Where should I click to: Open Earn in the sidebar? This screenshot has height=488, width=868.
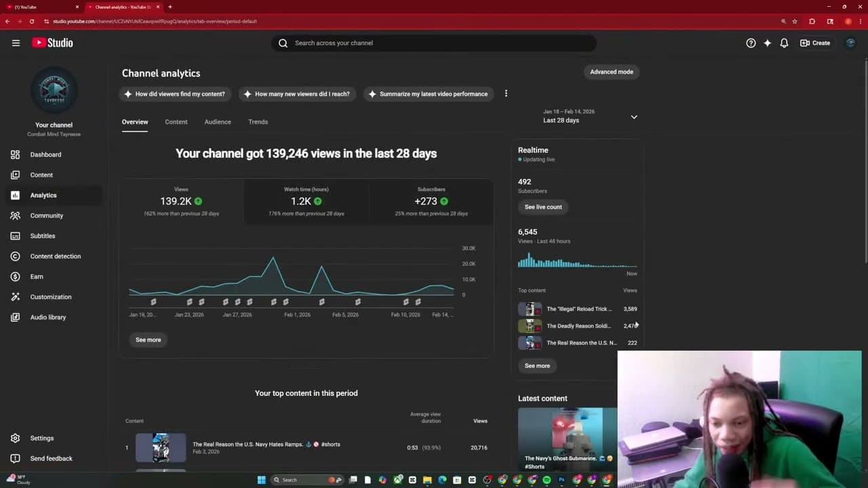[x=54, y=277]
